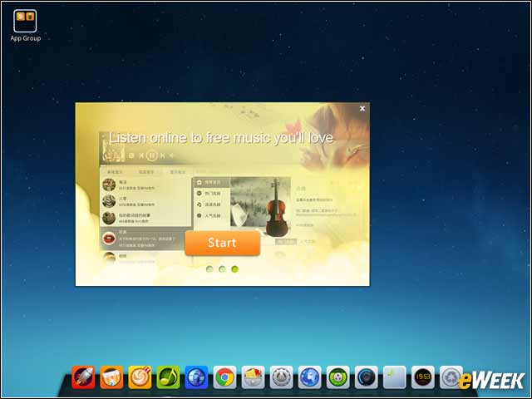Click the blue round globe network icon
Image resolution: width=532 pixels, height=399 pixels.
click(x=310, y=377)
